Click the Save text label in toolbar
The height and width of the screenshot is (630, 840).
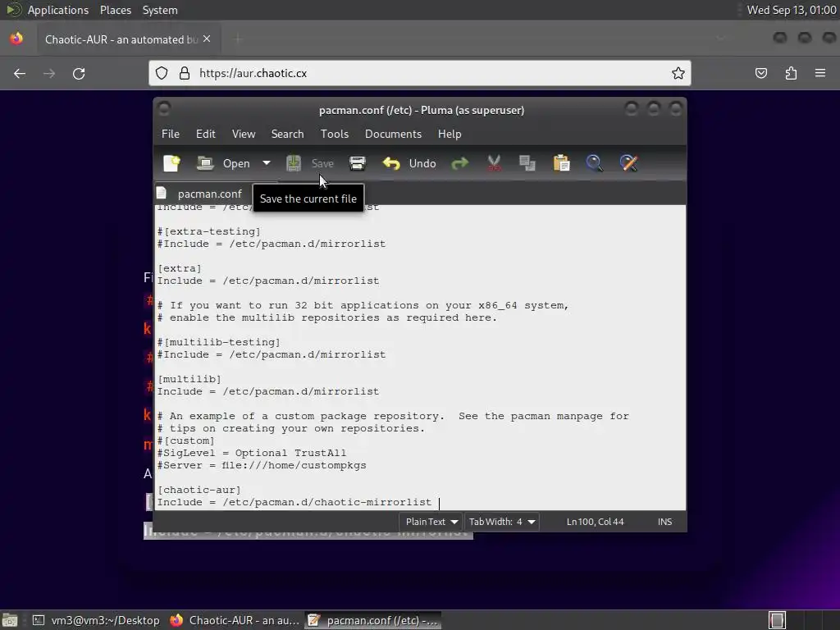[322, 163]
